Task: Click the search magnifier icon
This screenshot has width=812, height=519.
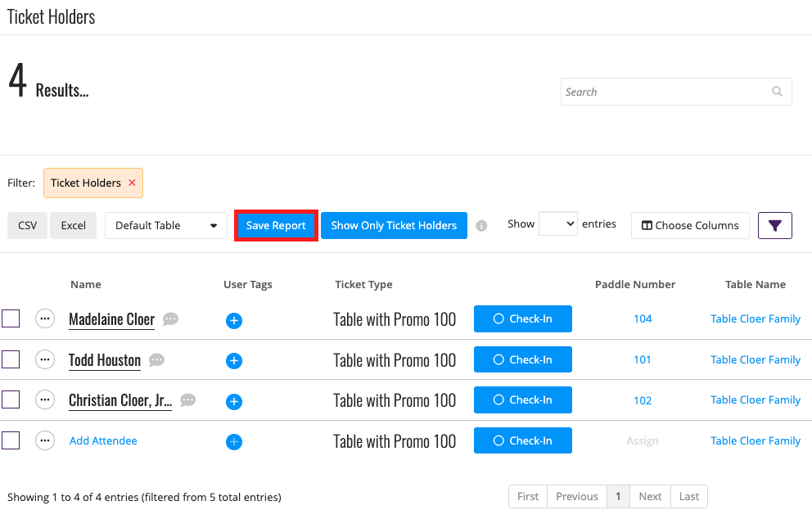Action: tap(777, 92)
